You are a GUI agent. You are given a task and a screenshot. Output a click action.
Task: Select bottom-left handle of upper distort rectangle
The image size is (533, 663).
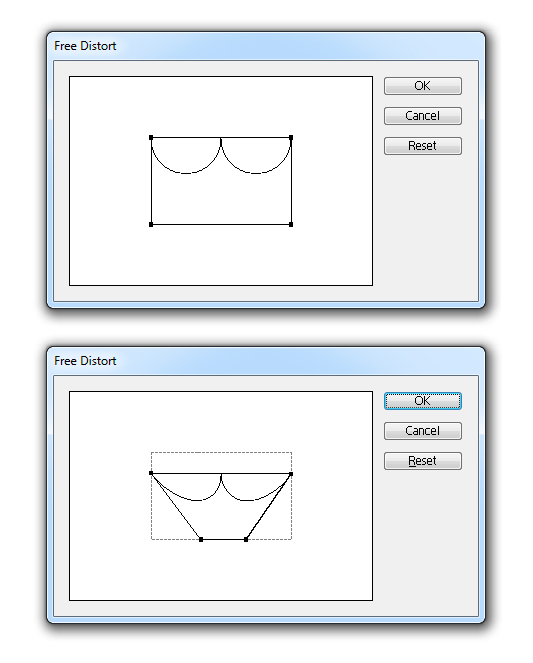[151, 225]
